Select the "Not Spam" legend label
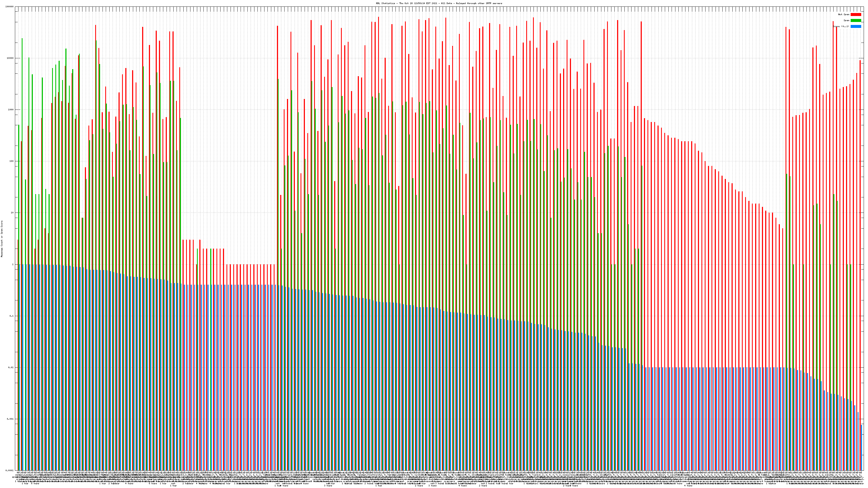This screenshot has width=868, height=488. [x=844, y=14]
